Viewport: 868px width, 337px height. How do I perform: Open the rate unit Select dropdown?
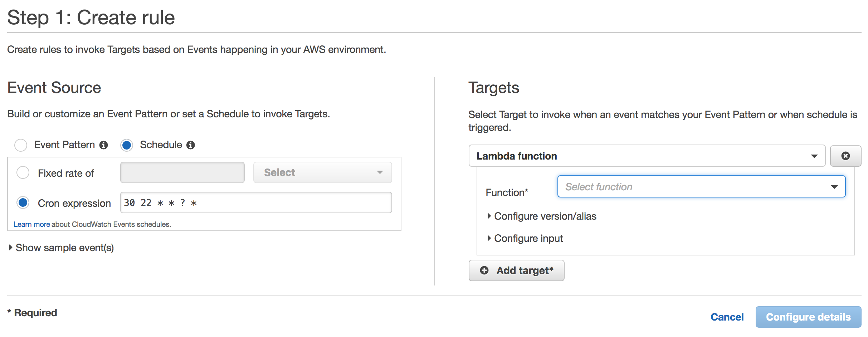pyautogui.click(x=322, y=172)
